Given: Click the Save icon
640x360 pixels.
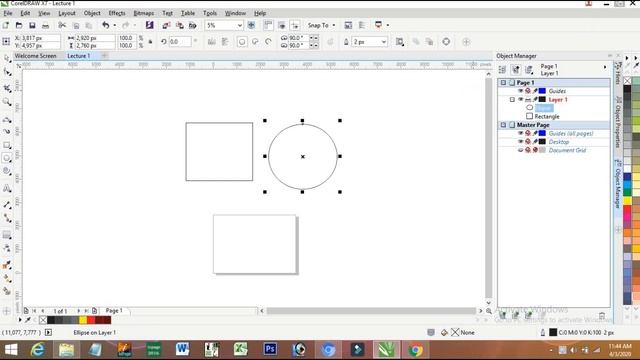Looking at the screenshot, I should [32, 25].
